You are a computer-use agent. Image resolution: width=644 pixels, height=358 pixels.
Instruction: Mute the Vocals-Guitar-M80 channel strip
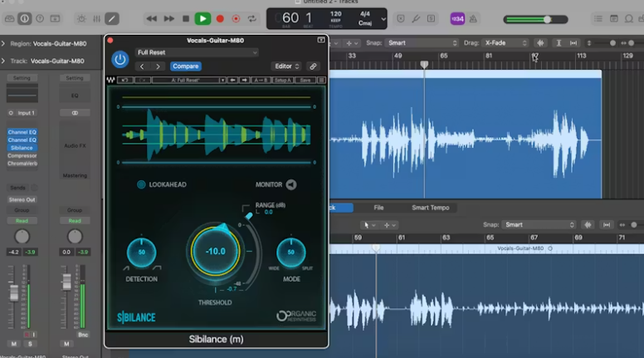point(14,344)
